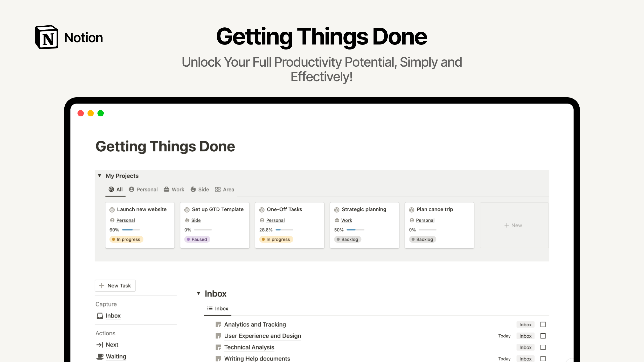Image resolution: width=644 pixels, height=362 pixels.
Task: Switch to the Personal projects tab
Action: pyautogui.click(x=143, y=190)
